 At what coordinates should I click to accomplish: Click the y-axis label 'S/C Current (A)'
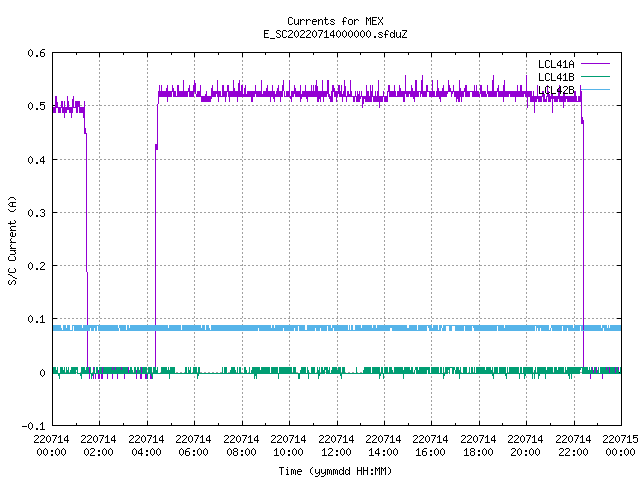13,240
